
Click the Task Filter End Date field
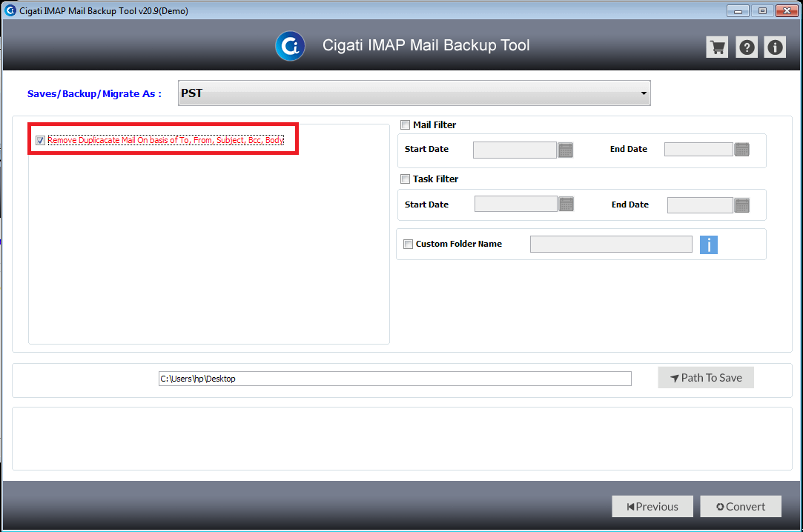(700, 205)
